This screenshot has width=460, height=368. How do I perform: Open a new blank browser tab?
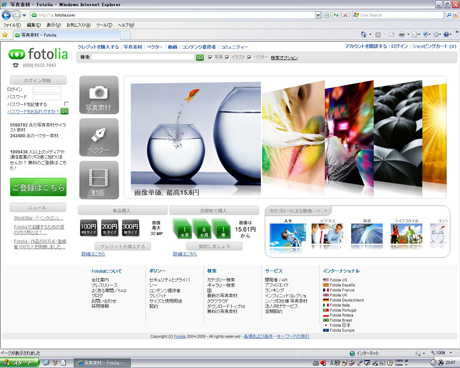click(125, 35)
